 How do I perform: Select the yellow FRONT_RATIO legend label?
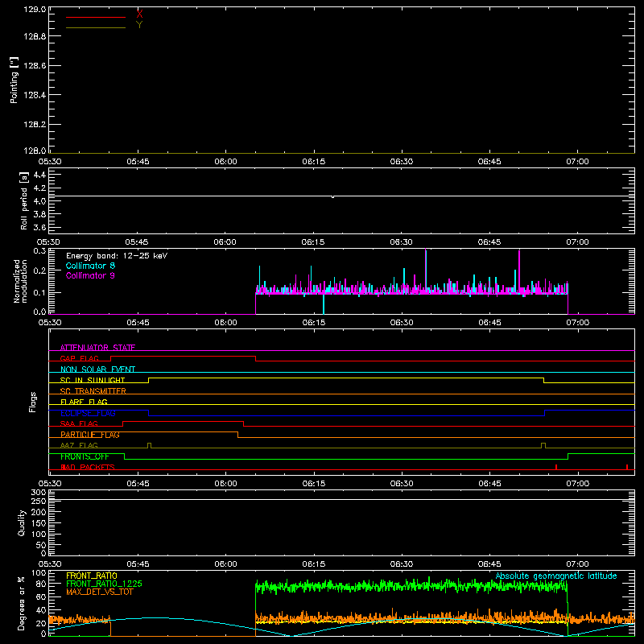92,576
